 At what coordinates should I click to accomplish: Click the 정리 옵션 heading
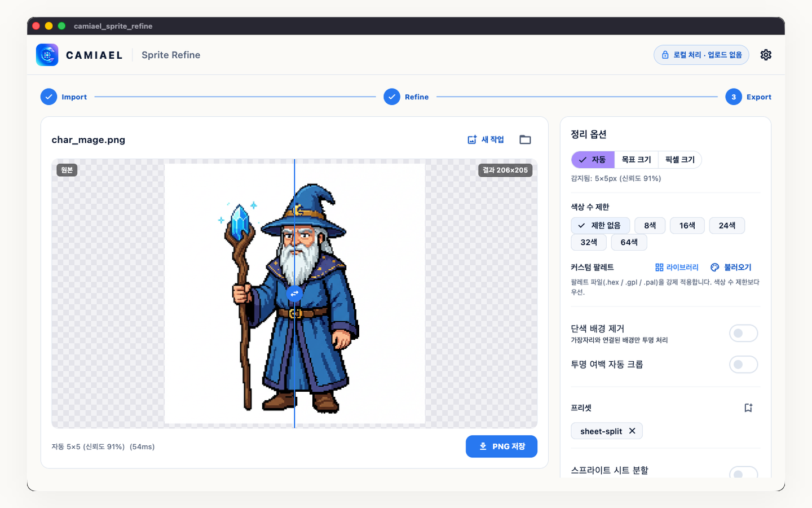(x=589, y=134)
